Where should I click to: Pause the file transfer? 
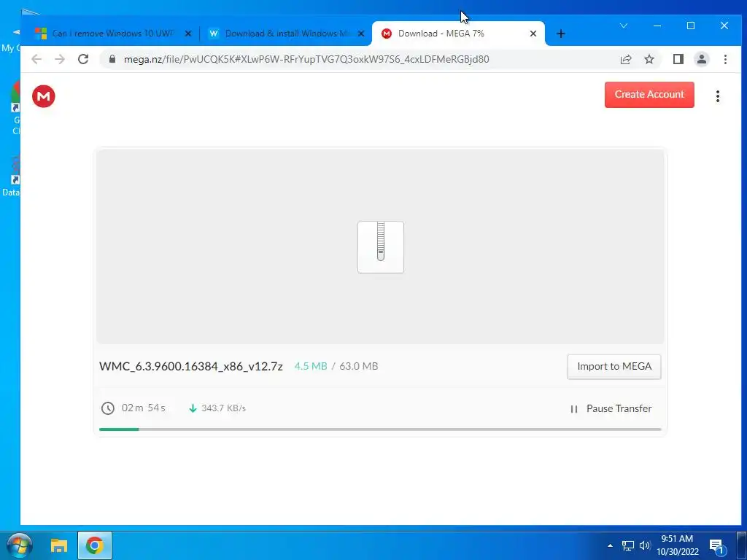pyautogui.click(x=611, y=408)
